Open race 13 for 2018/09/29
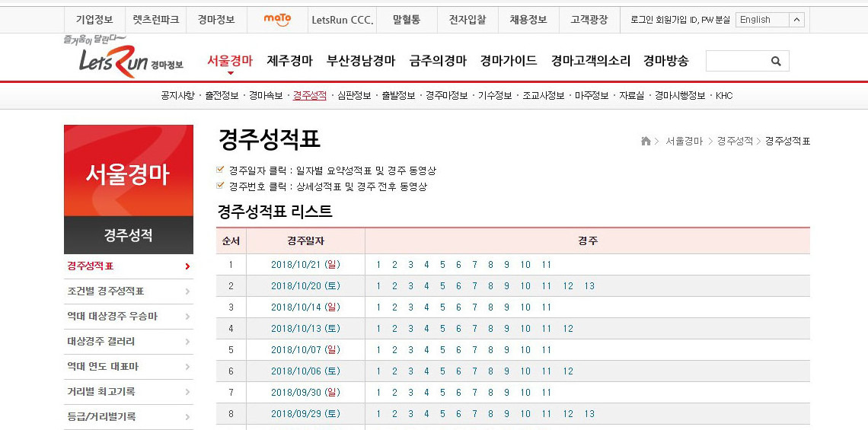Image resolution: width=868 pixels, height=430 pixels. tap(589, 413)
